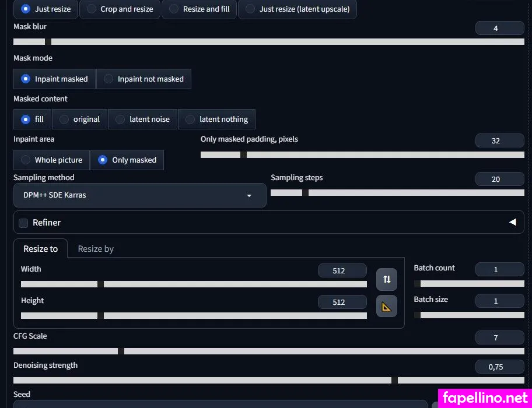
Task: Select Just resize (latent upscale)
Action: (297, 9)
